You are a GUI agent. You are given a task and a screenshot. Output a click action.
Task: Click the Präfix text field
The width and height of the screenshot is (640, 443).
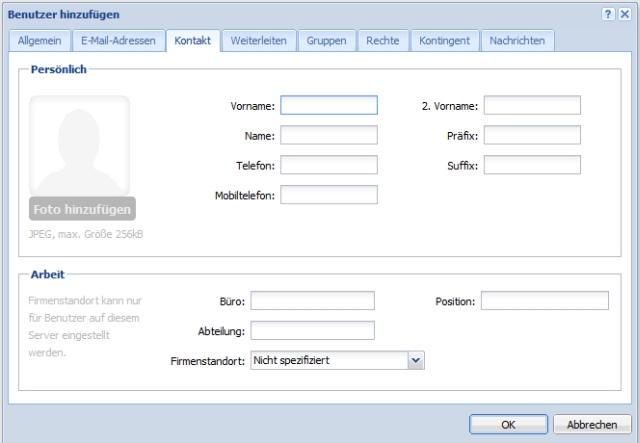[532, 135]
